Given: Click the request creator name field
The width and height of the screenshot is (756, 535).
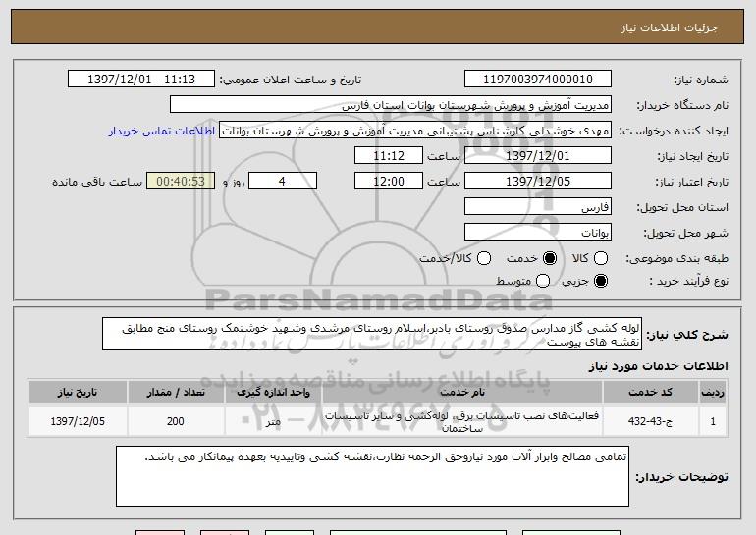Looking at the screenshot, I should (415, 131).
